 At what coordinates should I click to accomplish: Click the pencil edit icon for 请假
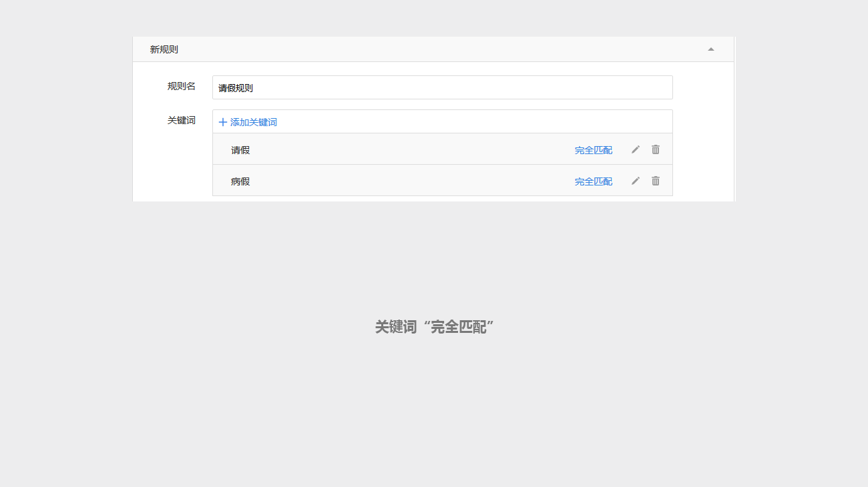[x=636, y=149]
